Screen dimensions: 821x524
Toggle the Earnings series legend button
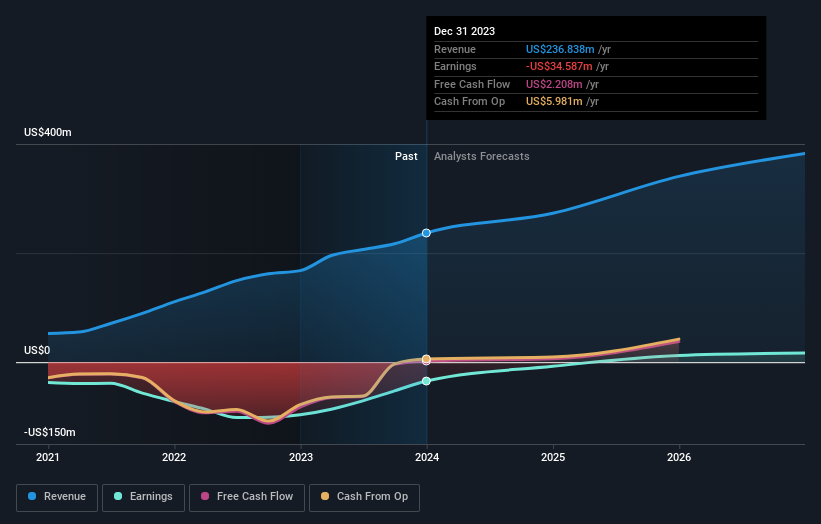pos(143,497)
